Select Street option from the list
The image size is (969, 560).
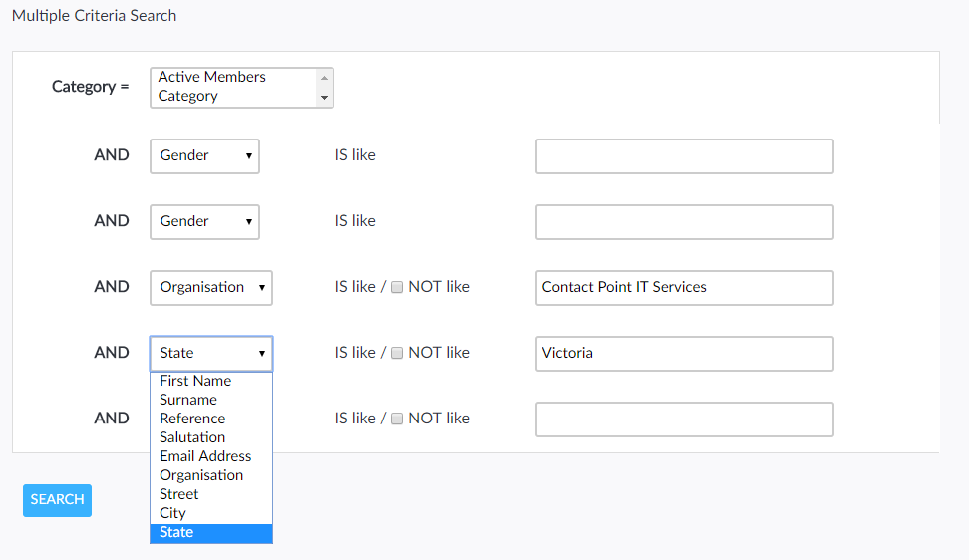click(x=179, y=494)
